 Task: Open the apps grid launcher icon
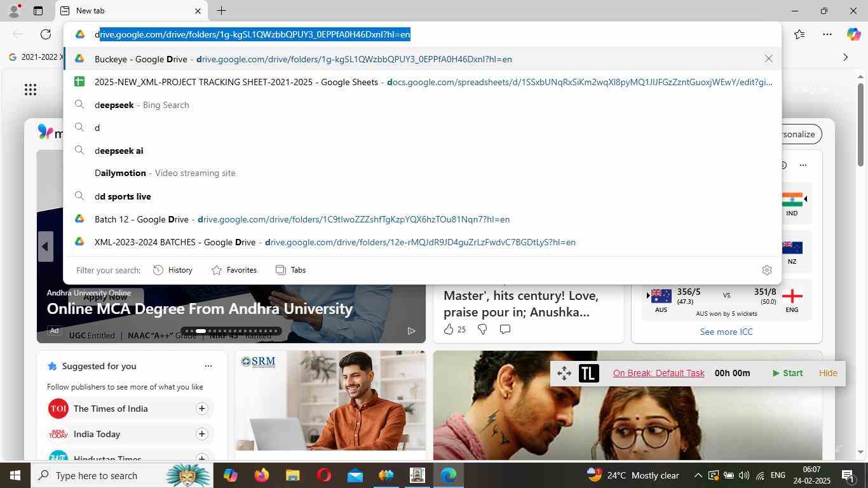(30, 90)
